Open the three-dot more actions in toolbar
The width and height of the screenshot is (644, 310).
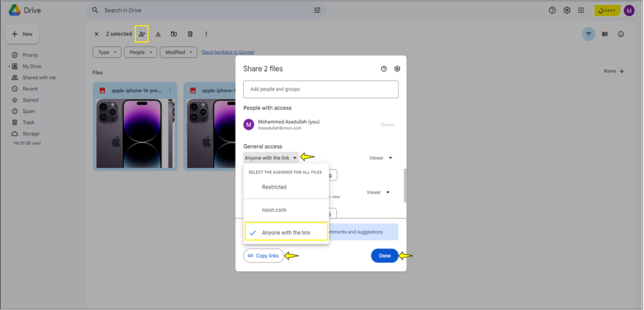click(x=206, y=34)
